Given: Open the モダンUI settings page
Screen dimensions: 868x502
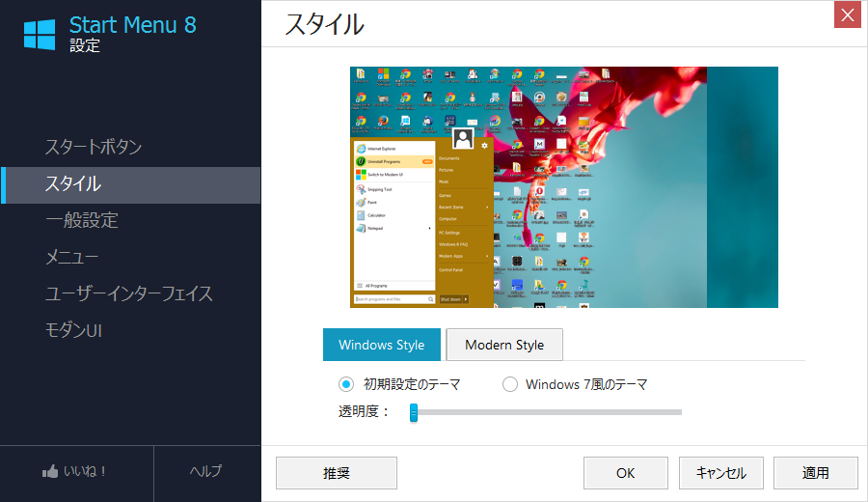Looking at the screenshot, I should click(x=73, y=331).
